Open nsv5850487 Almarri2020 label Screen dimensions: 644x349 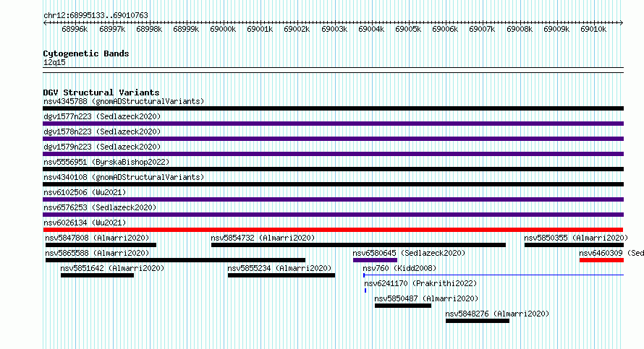[426, 298]
